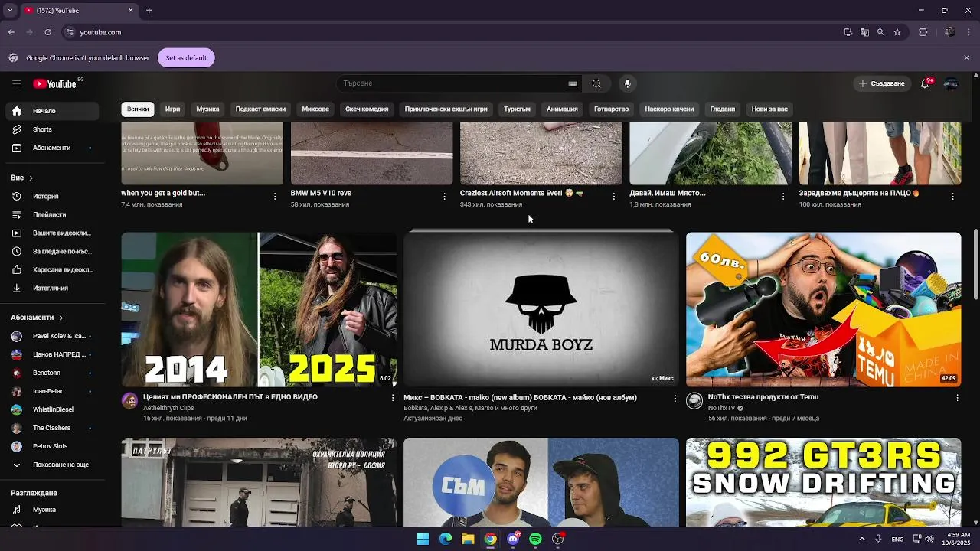Start voice search with microphone icon

pyautogui.click(x=627, y=83)
